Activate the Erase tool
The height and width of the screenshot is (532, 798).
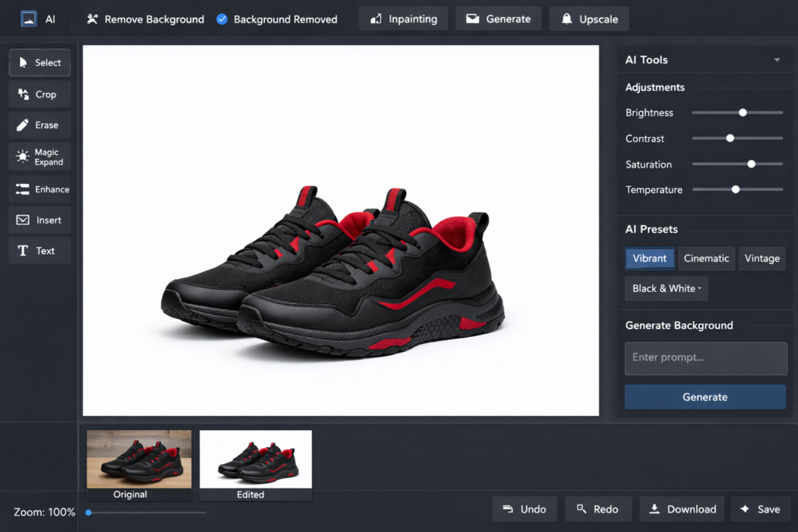click(39, 125)
